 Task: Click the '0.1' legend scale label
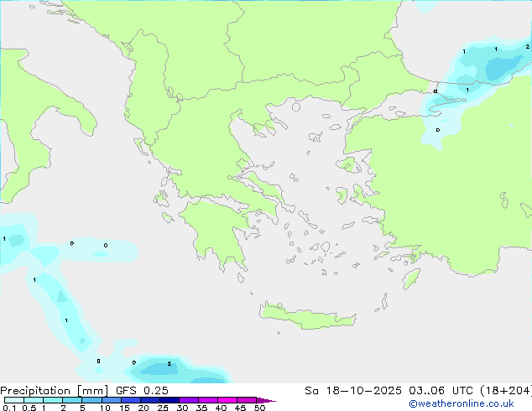point(9,408)
